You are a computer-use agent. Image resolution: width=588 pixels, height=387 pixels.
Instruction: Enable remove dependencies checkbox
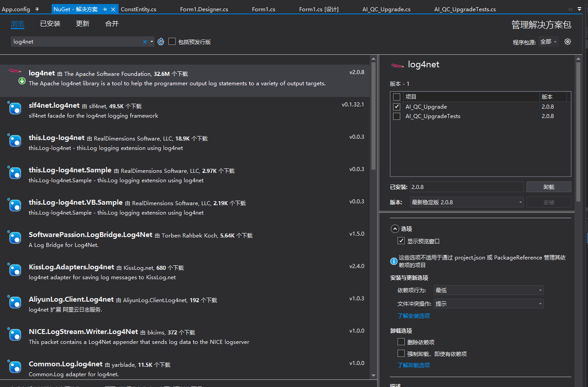coord(401,342)
